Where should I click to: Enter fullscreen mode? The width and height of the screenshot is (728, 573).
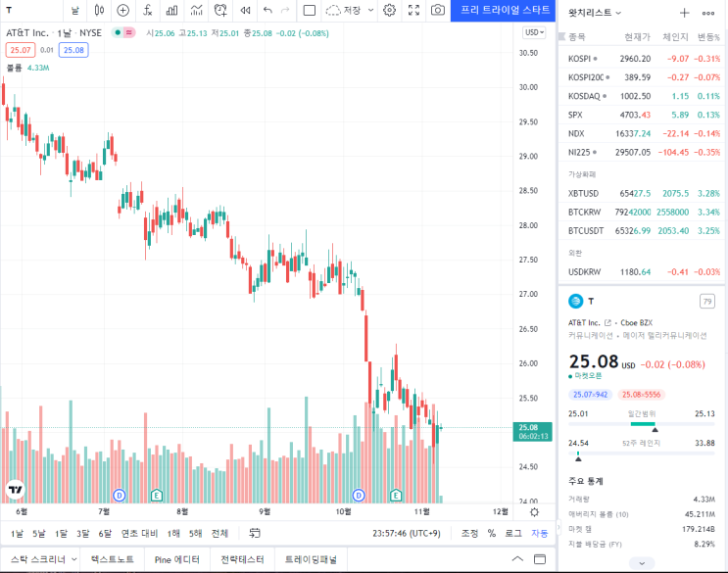413,10
